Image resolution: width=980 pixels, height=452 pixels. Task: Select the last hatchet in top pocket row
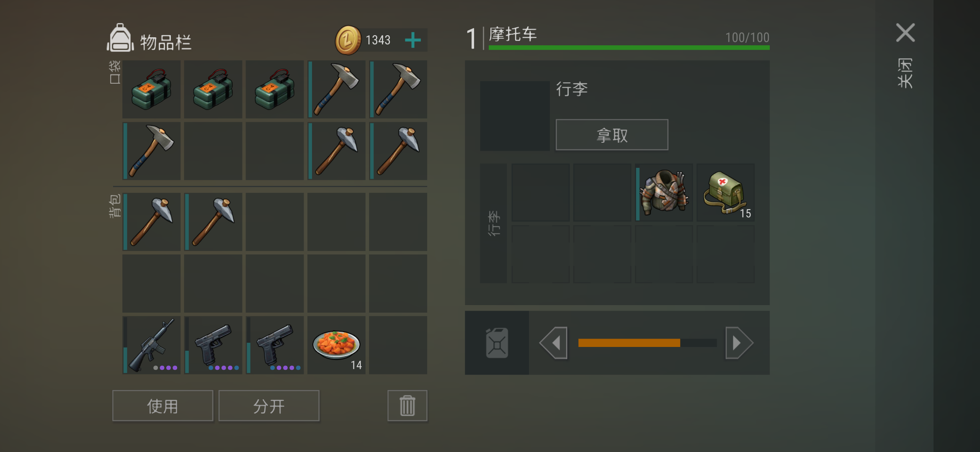tap(398, 89)
